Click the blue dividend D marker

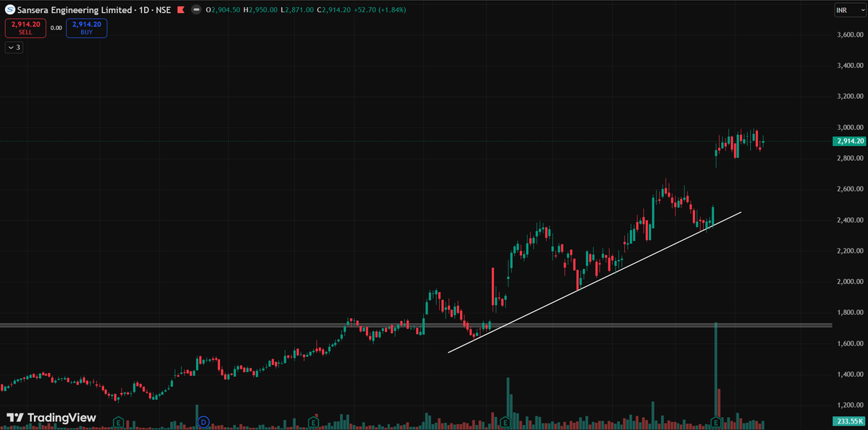203,421
